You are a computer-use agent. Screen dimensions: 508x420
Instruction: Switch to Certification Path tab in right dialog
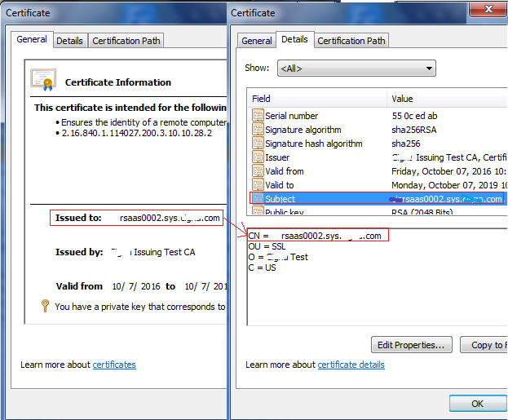tap(351, 41)
